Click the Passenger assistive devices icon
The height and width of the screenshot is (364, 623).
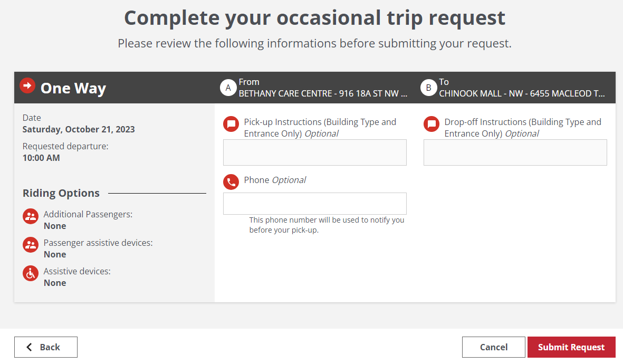[x=31, y=245]
